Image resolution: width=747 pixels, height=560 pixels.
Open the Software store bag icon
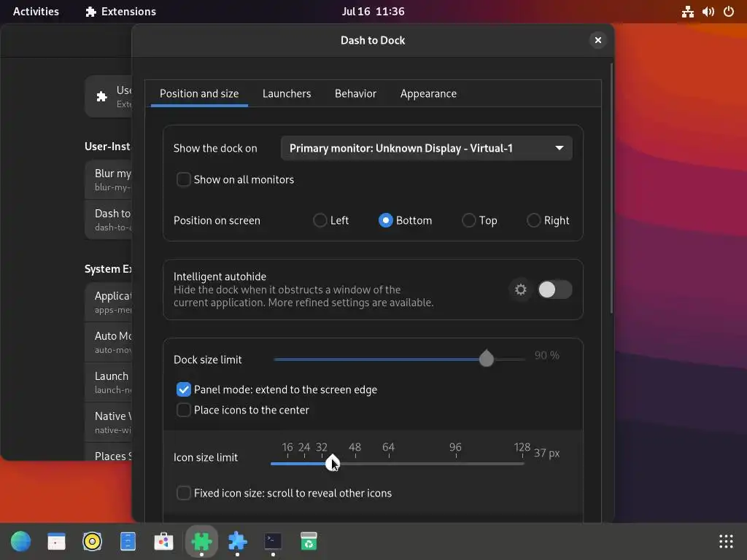tap(163, 542)
